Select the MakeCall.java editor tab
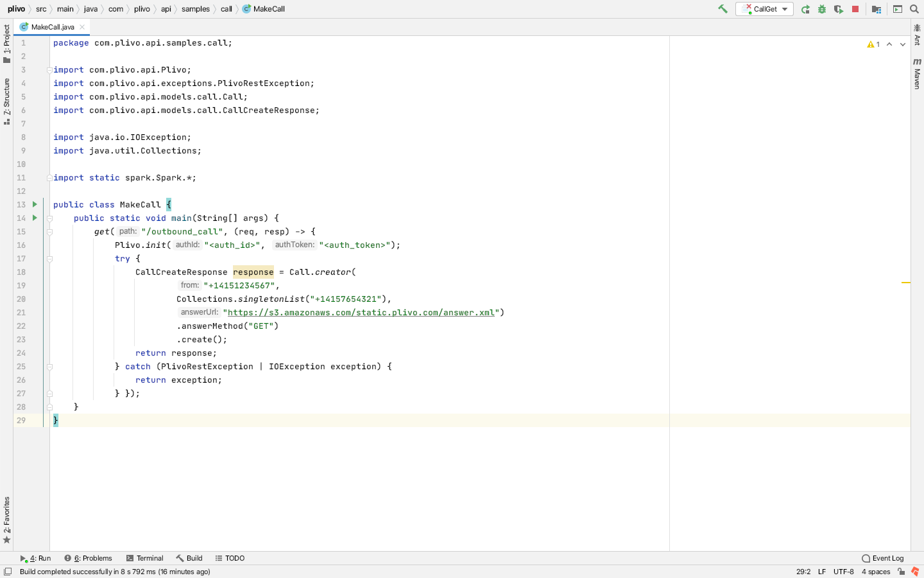The width and height of the screenshot is (924, 578). (53, 27)
